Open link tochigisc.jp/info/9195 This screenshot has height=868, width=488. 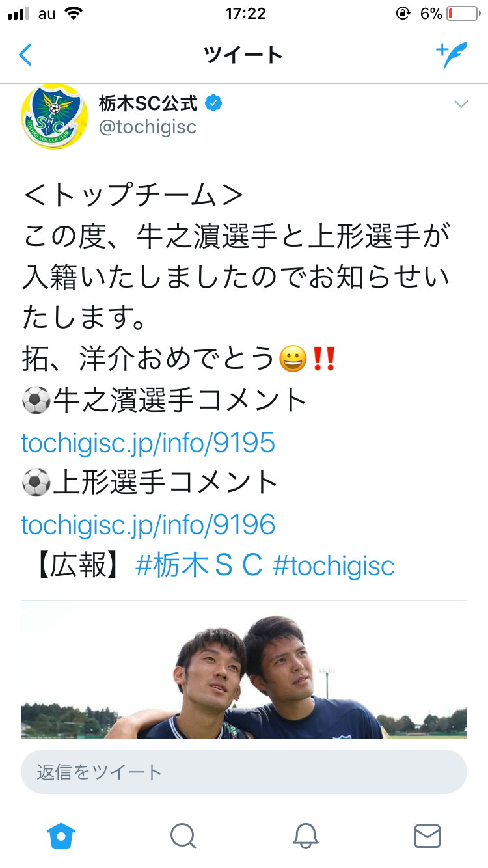point(148,443)
